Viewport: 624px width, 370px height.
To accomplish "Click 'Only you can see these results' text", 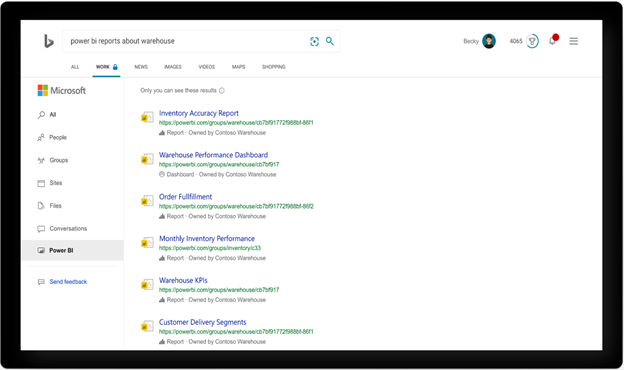I will coord(178,90).
